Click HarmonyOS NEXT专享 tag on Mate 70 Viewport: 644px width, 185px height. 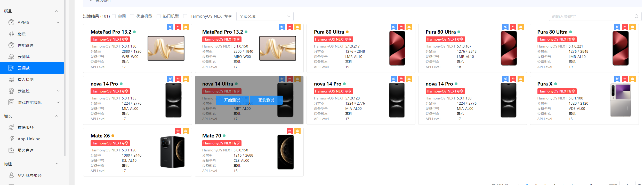222,143
